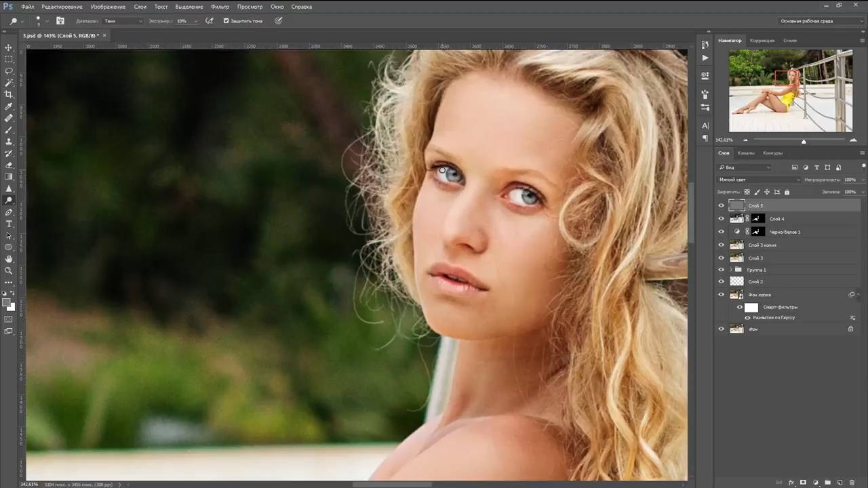Click the type layer filter icon
Viewport: 868px width, 488px height.
coord(816,167)
